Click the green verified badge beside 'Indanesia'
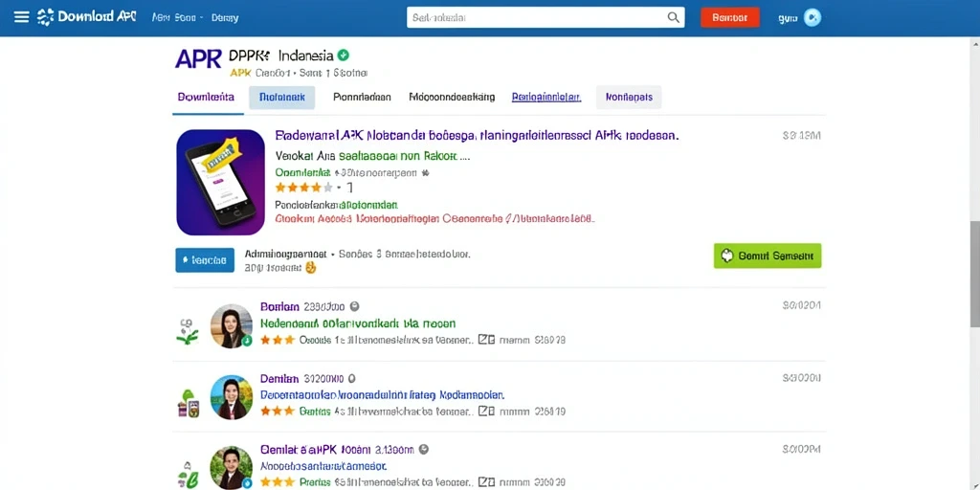 tap(344, 56)
